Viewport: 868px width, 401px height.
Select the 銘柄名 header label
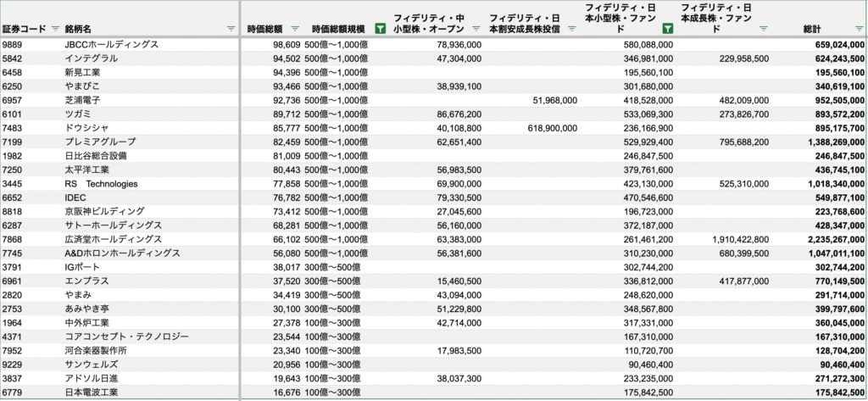(78, 28)
